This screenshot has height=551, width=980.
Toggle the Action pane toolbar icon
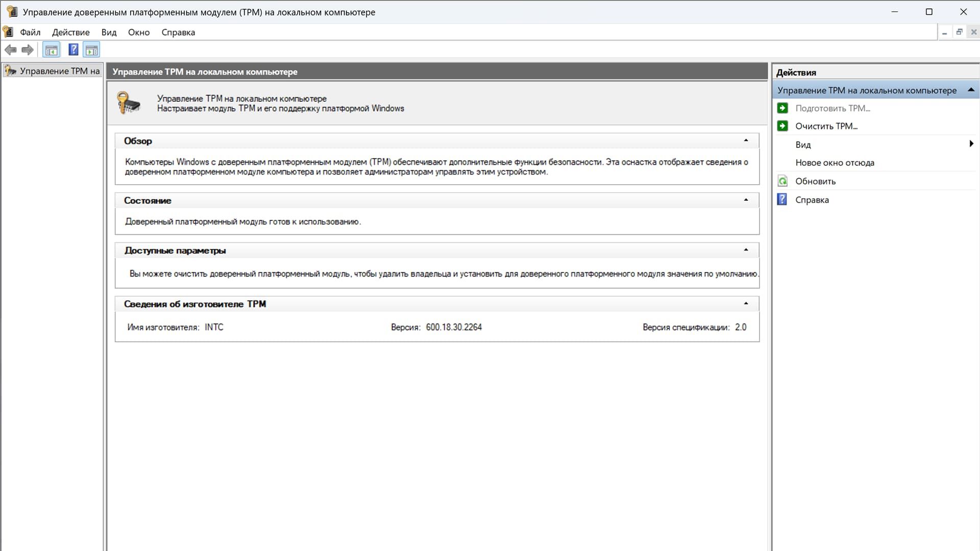(x=91, y=49)
